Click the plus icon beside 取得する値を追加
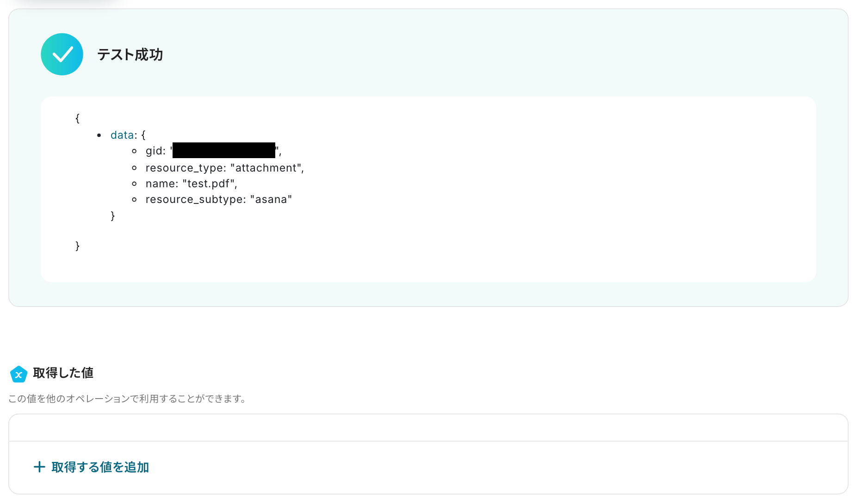The height and width of the screenshot is (504, 854). 39,467
